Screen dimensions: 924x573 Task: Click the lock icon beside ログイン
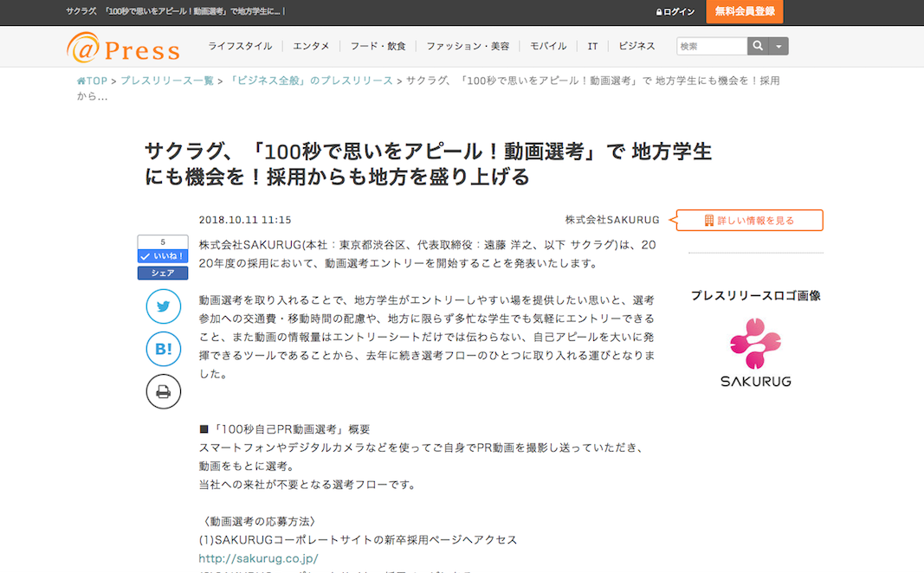[x=659, y=12]
